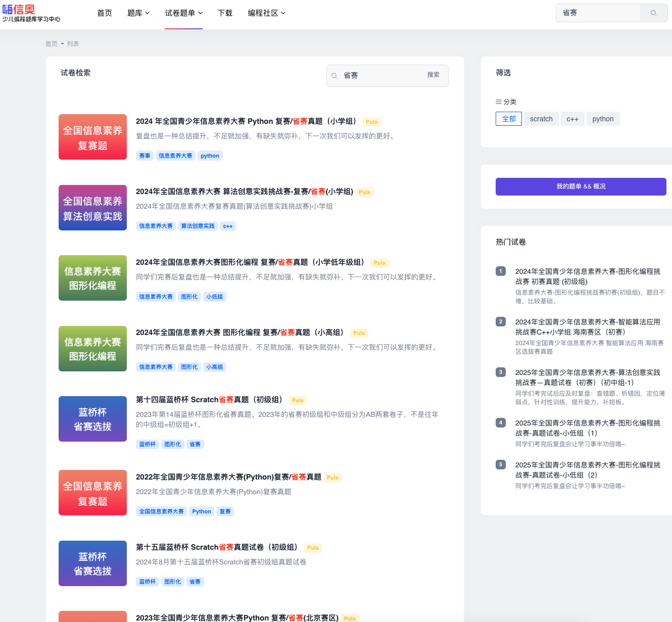672x622 pixels.
Task: Open thumbnail of 2024 Python 复赛 小学组 paper
Action: point(92,137)
